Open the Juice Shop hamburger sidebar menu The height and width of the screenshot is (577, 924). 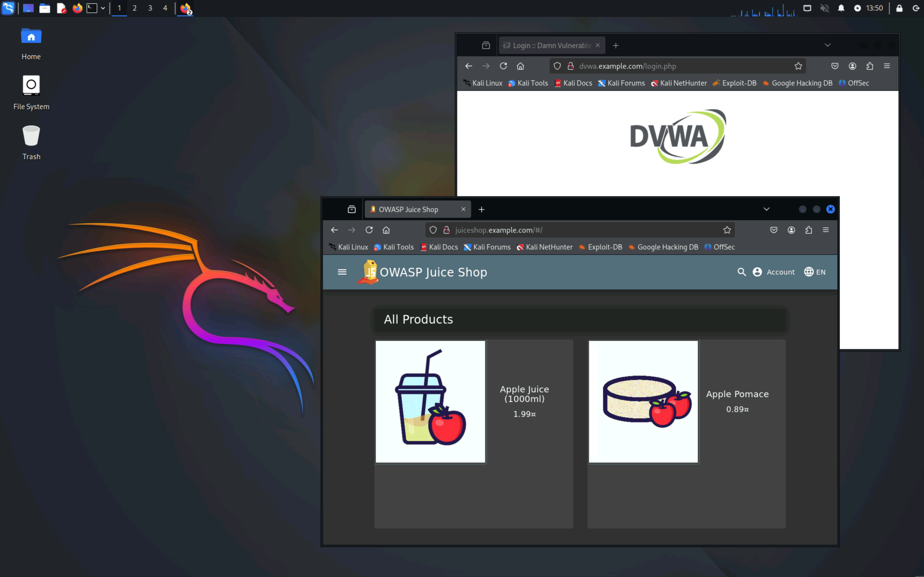pos(342,272)
